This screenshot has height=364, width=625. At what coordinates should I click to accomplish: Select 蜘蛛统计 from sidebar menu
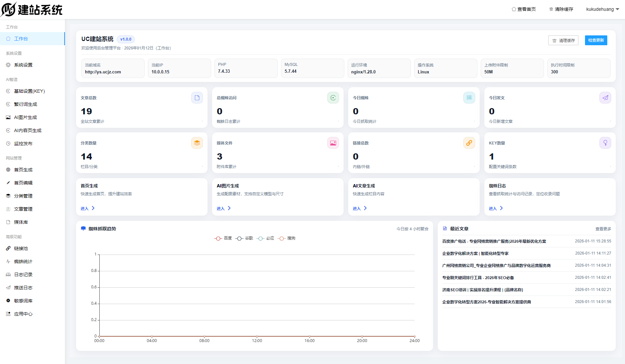point(23,261)
